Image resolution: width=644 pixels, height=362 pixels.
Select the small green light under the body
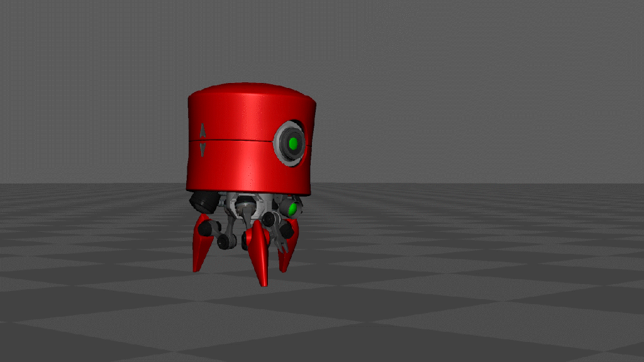(x=292, y=209)
